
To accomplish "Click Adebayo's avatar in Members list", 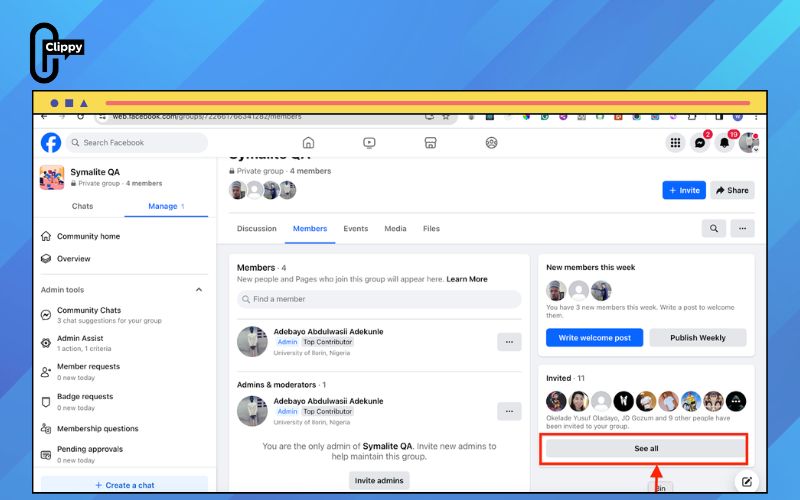I will click(x=252, y=342).
